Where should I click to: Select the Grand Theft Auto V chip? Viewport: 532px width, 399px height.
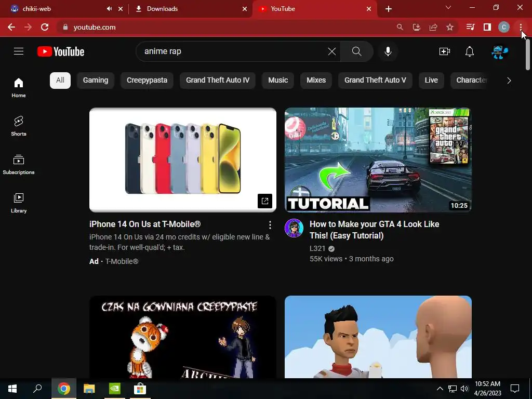(x=375, y=81)
